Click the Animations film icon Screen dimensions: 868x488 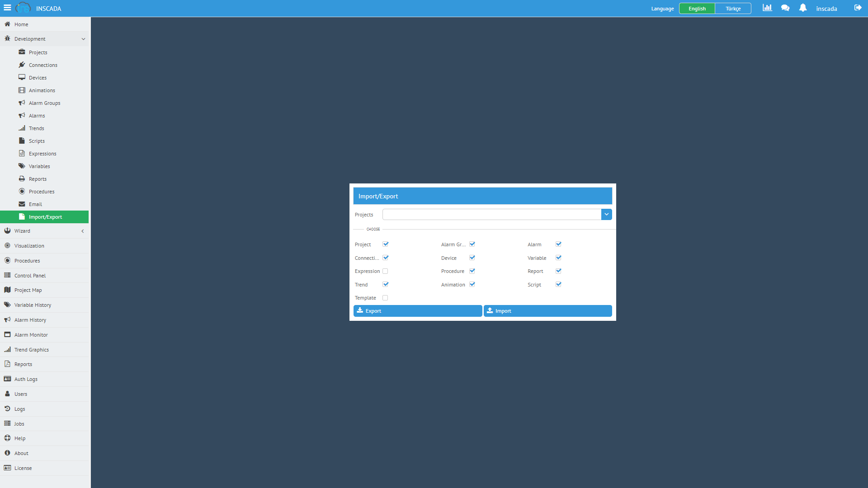(x=22, y=90)
